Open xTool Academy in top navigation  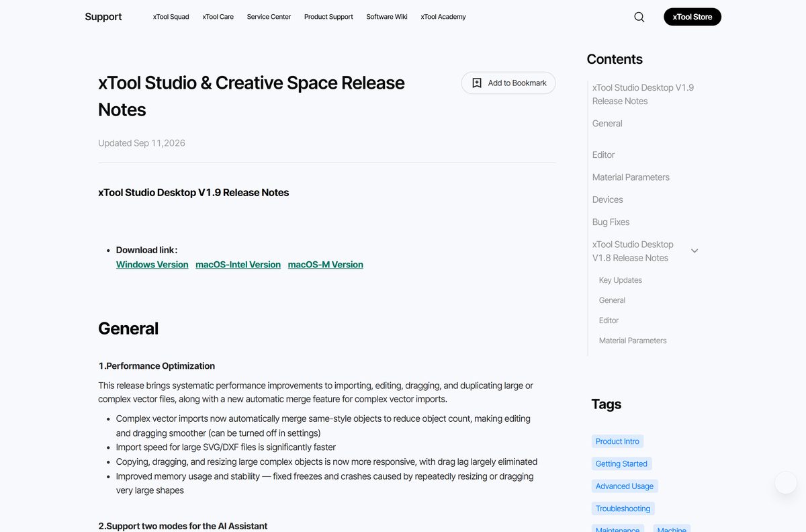click(x=443, y=17)
